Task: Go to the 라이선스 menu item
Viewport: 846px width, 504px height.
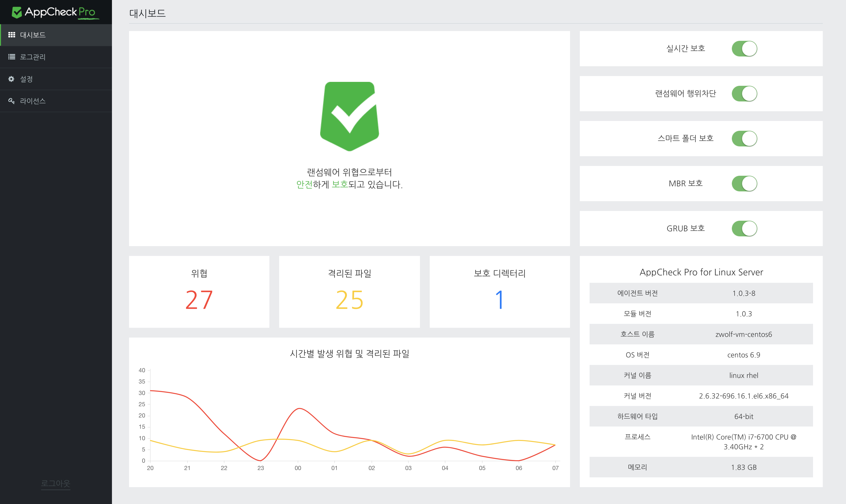Action: point(33,101)
